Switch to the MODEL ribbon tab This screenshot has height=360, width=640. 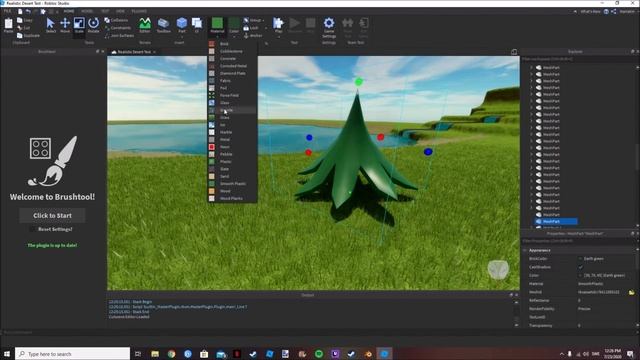87,11
